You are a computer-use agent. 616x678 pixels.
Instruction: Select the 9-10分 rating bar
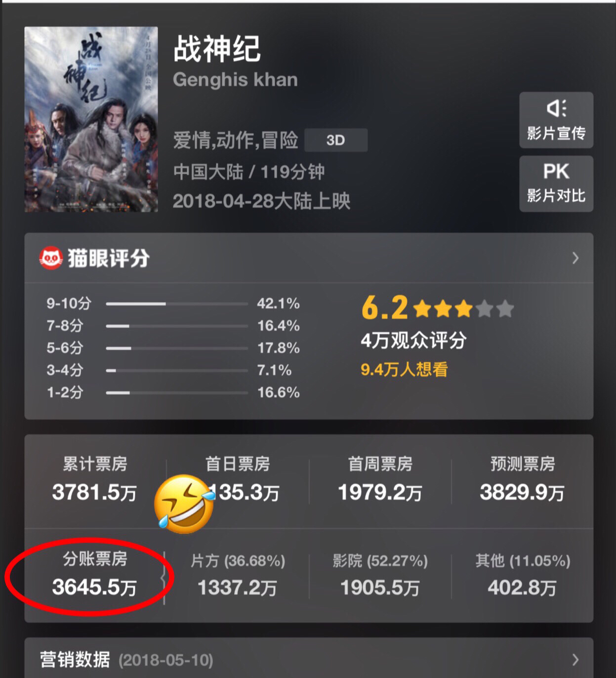[x=177, y=303]
